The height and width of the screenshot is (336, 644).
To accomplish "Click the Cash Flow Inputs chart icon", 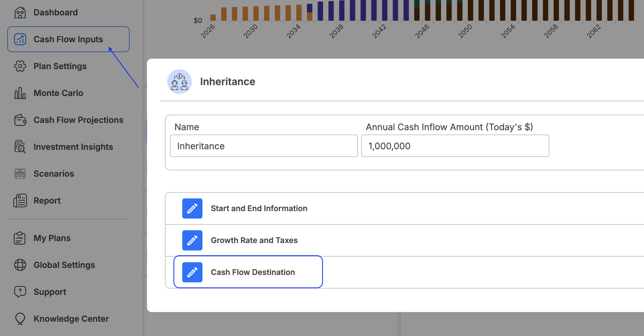I will click(x=20, y=39).
